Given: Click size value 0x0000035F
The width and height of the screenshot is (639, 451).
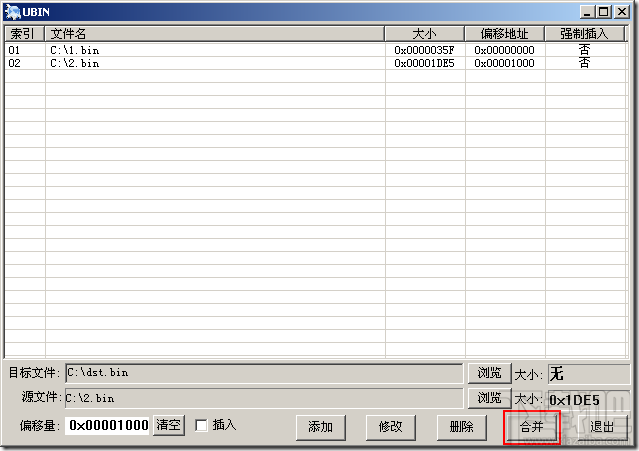Looking at the screenshot, I should pyautogui.click(x=424, y=50).
